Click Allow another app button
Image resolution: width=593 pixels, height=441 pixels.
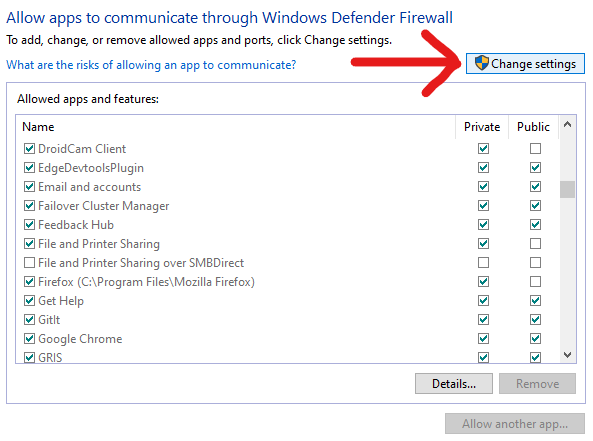click(x=515, y=424)
